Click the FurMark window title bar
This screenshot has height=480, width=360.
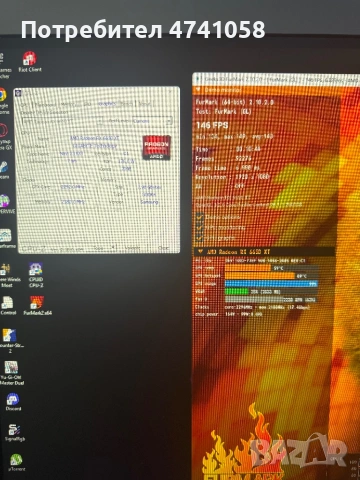point(277,79)
